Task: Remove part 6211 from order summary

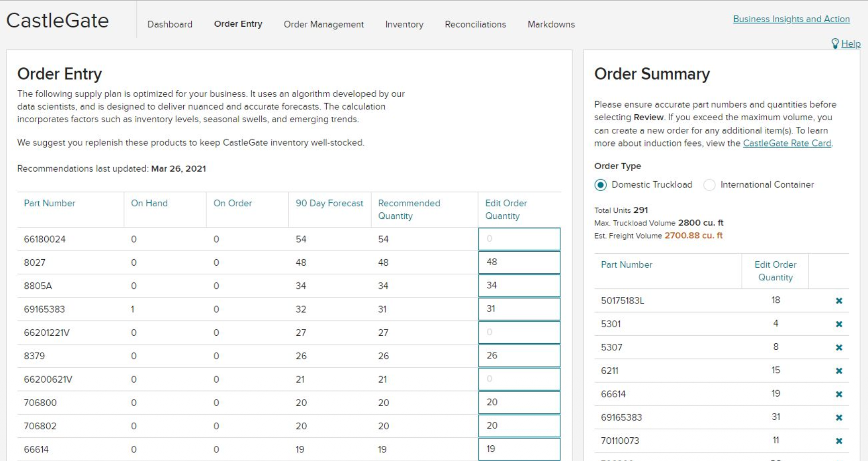Action: point(839,371)
